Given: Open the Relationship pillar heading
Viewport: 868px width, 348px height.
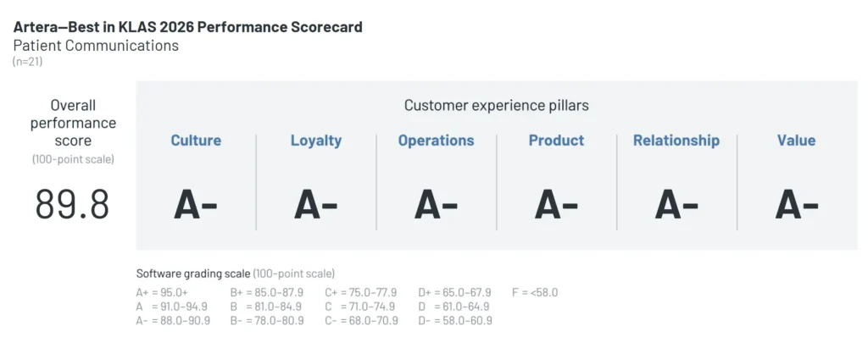Looking at the screenshot, I should click(676, 141).
